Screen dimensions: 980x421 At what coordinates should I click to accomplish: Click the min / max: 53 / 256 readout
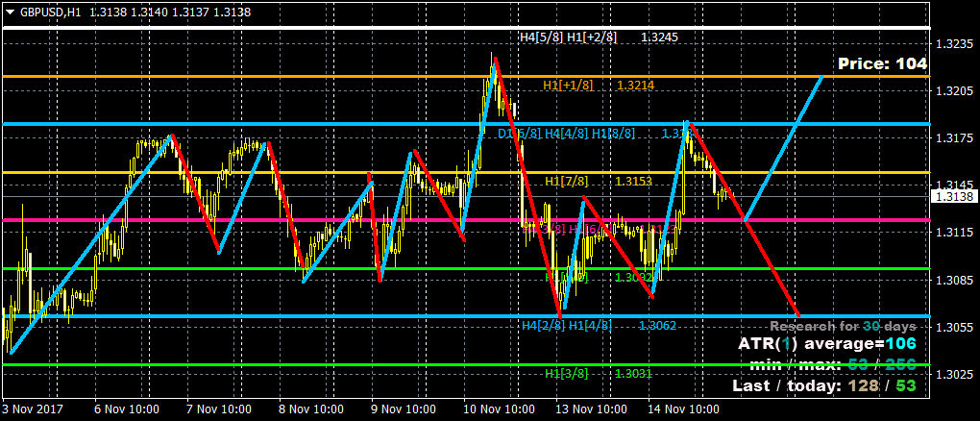point(832,364)
